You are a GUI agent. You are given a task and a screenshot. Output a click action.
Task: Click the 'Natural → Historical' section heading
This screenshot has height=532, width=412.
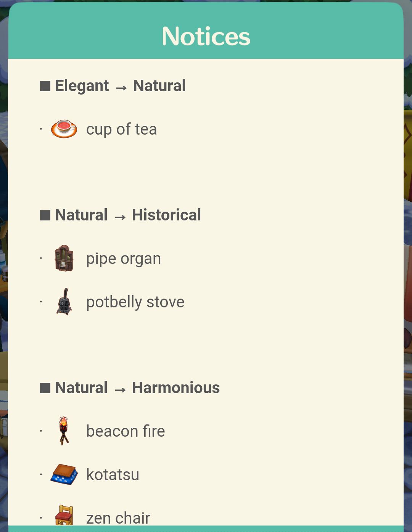tap(128, 215)
